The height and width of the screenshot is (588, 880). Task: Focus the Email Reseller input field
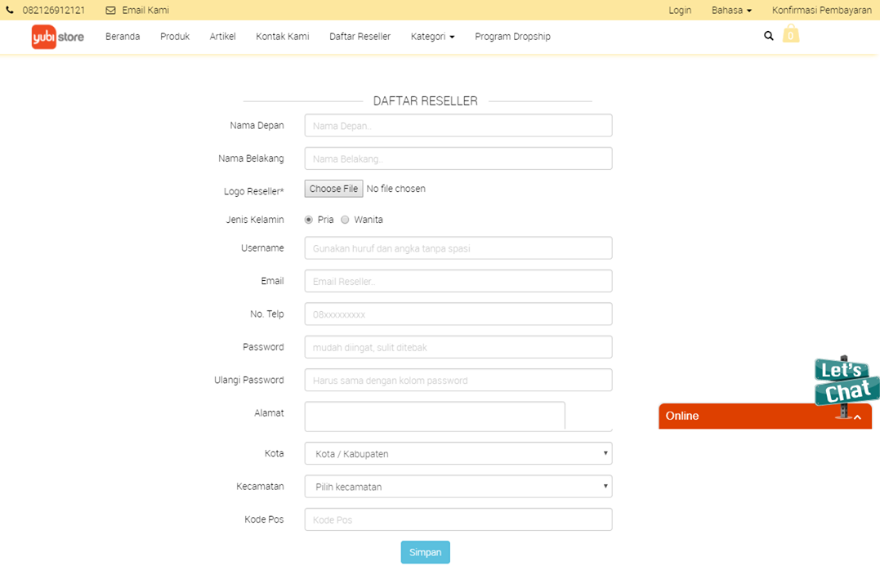(x=458, y=281)
